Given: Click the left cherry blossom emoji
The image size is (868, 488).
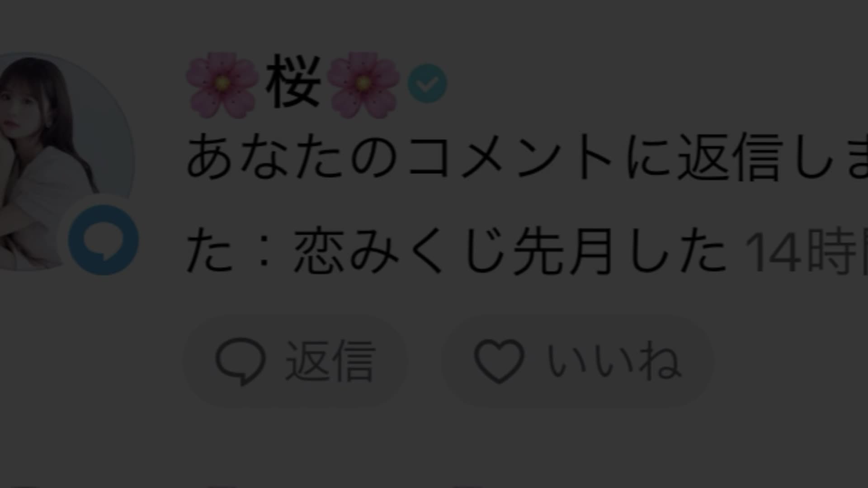Looking at the screenshot, I should (222, 84).
